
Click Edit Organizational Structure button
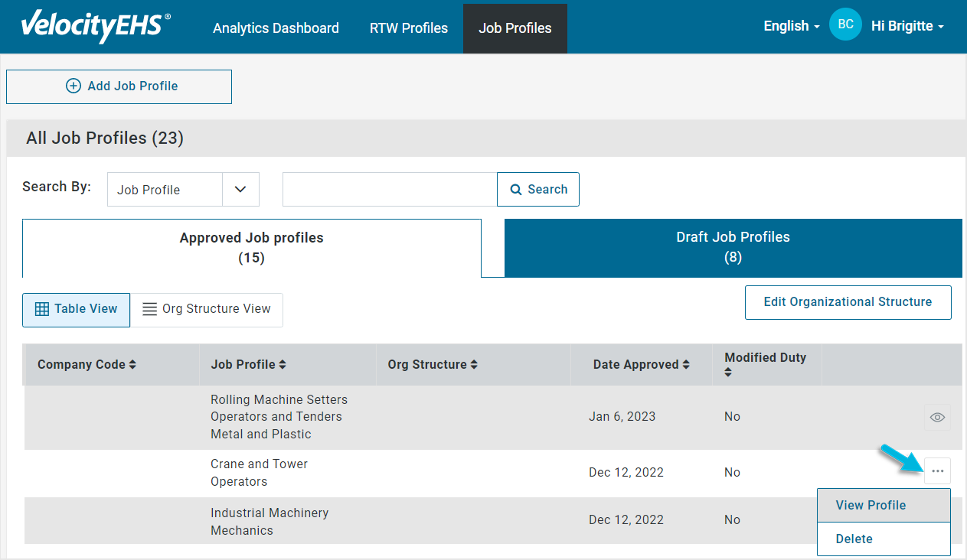848,302
